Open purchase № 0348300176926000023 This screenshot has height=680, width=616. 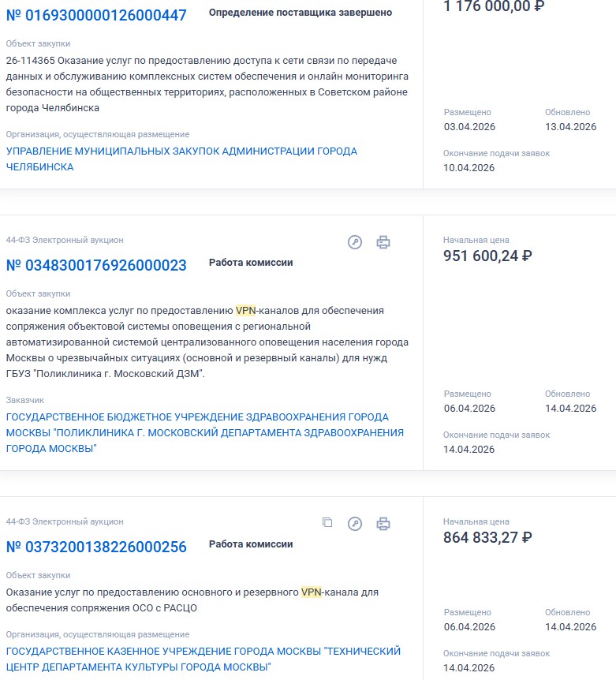click(x=96, y=265)
